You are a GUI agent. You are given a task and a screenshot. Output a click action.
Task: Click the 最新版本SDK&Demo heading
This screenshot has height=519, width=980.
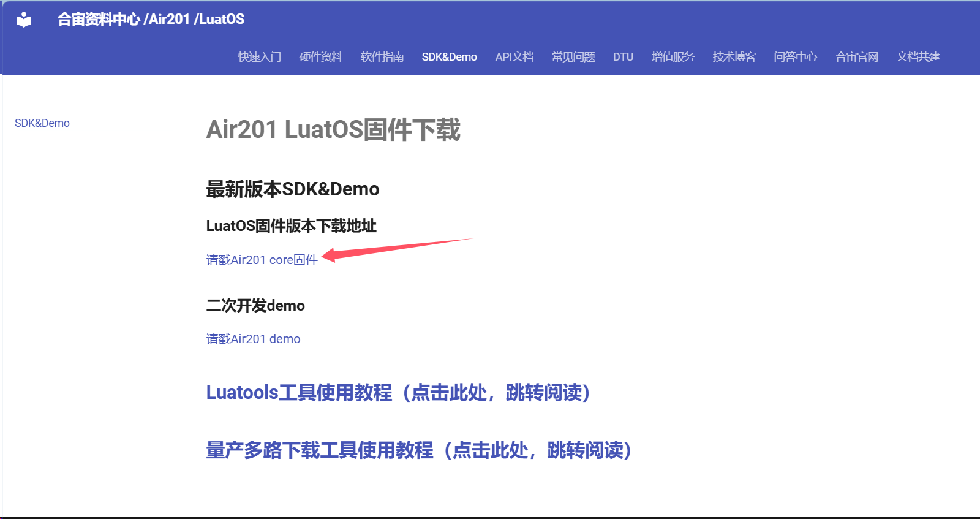pyautogui.click(x=293, y=189)
